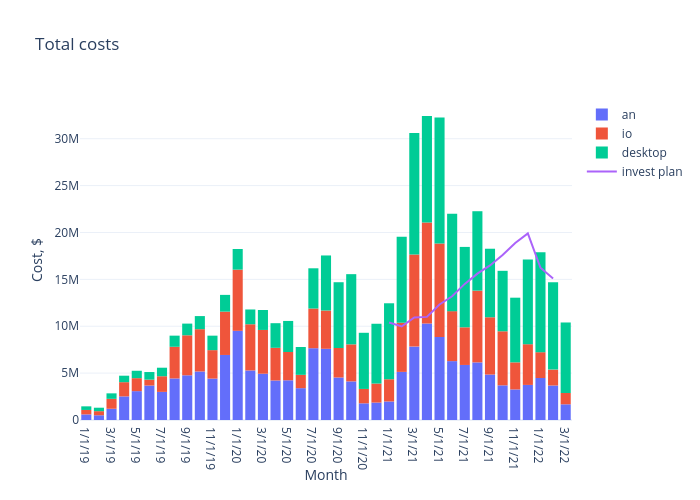The image size is (700, 500).
Task: Click the red 'io' legend swatch
Action: tap(601, 133)
